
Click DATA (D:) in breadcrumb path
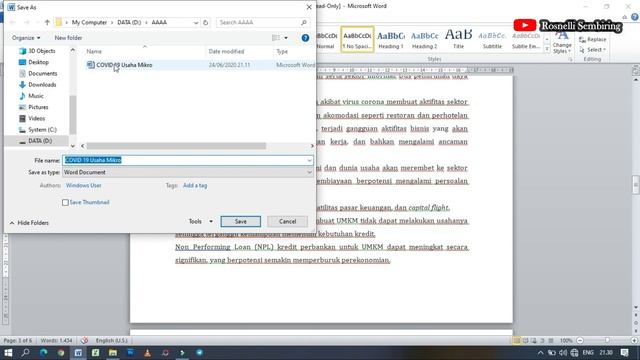[129, 22]
